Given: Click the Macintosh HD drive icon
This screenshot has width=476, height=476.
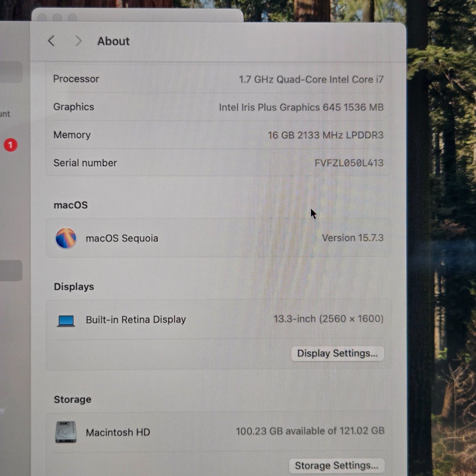Looking at the screenshot, I should [x=66, y=432].
